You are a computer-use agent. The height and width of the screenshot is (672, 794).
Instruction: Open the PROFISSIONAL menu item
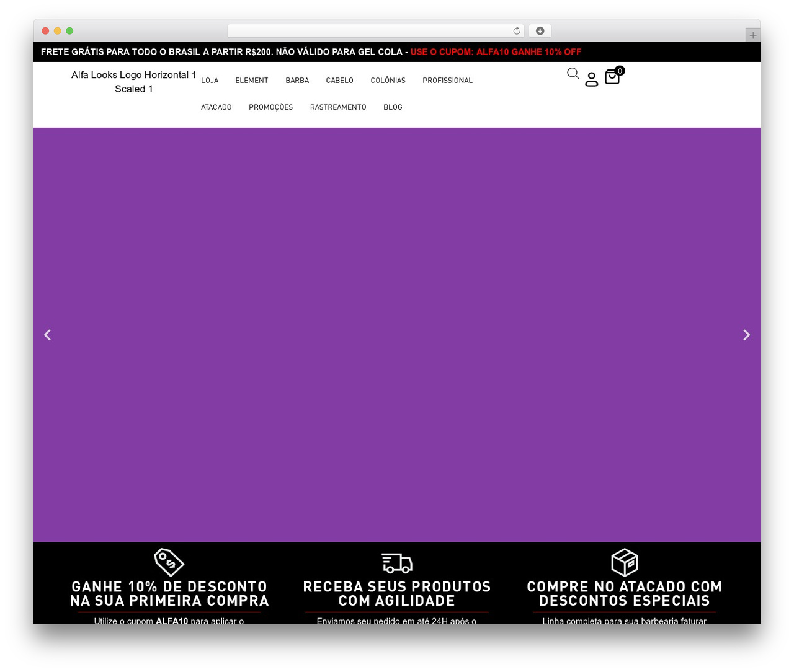point(448,81)
